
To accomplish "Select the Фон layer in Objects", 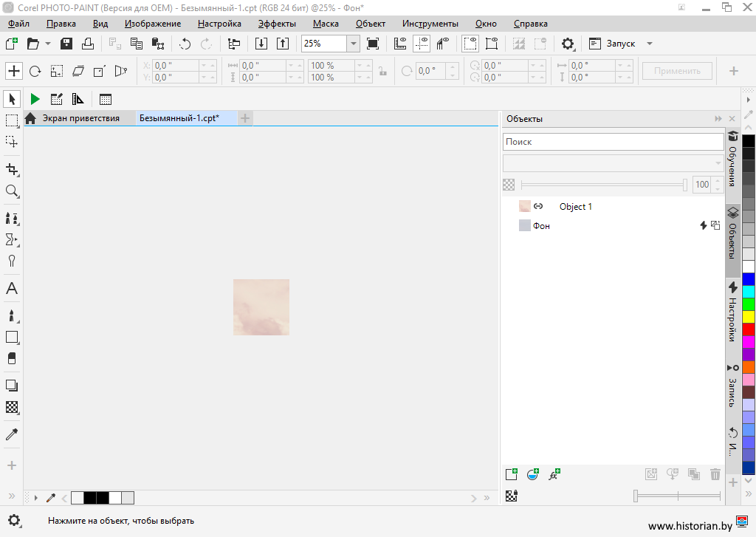I will [541, 226].
